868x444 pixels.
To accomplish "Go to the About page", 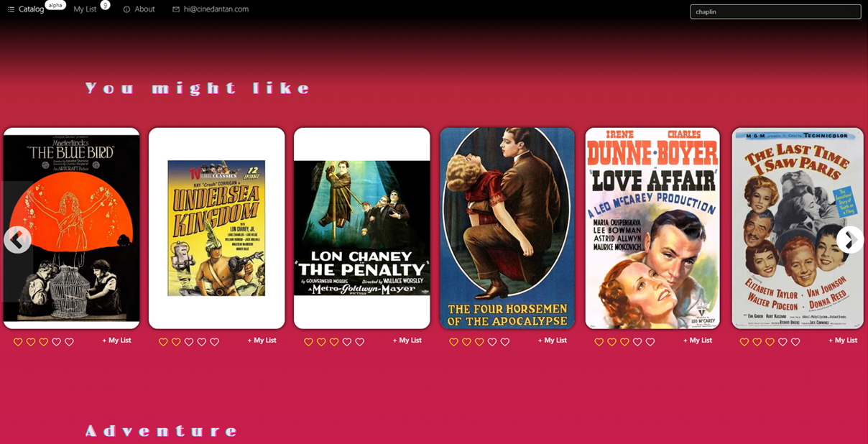I will (144, 9).
